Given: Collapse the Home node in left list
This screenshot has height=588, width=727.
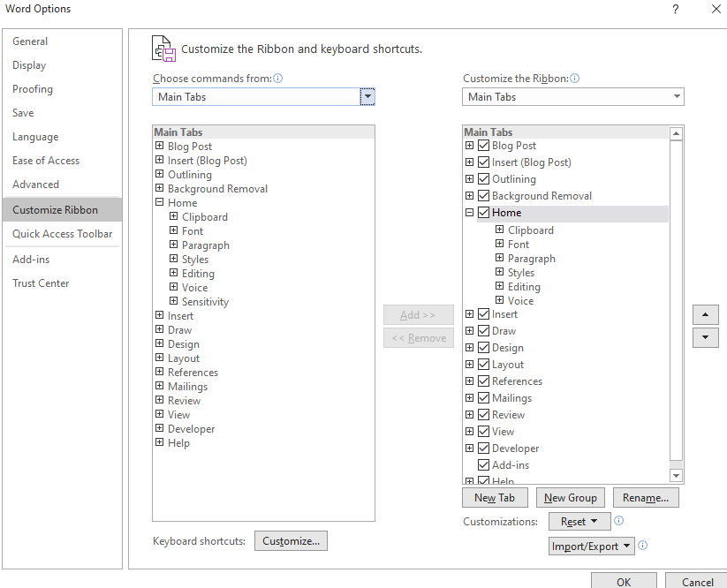Looking at the screenshot, I should (x=160, y=202).
